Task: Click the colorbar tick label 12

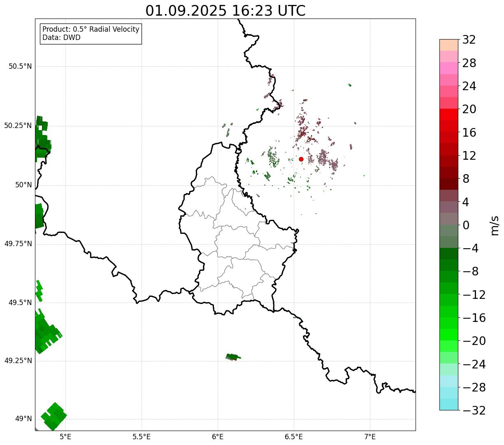Action: pyautogui.click(x=469, y=156)
